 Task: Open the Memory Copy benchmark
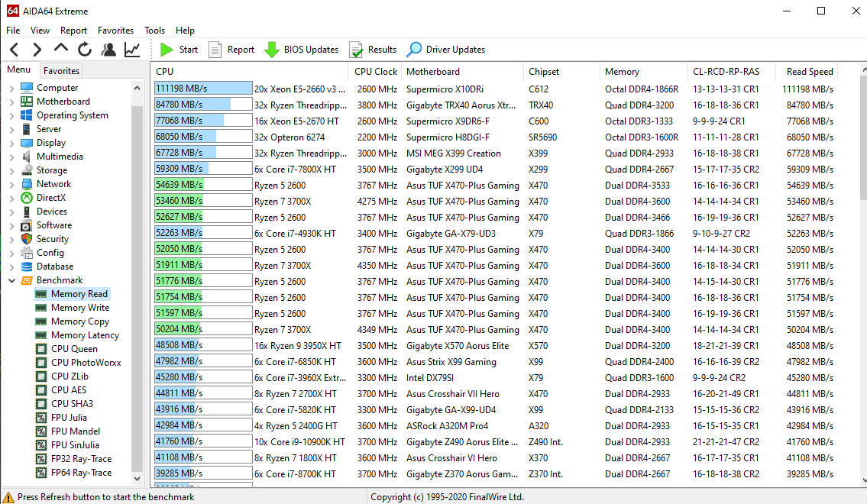pyautogui.click(x=80, y=321)
